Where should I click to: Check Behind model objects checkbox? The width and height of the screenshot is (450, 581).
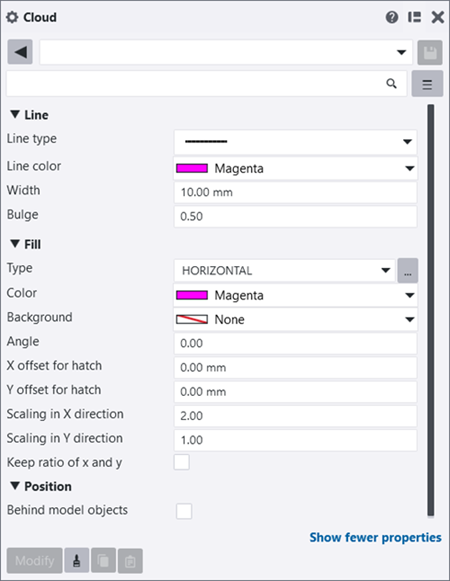point(184,511)
